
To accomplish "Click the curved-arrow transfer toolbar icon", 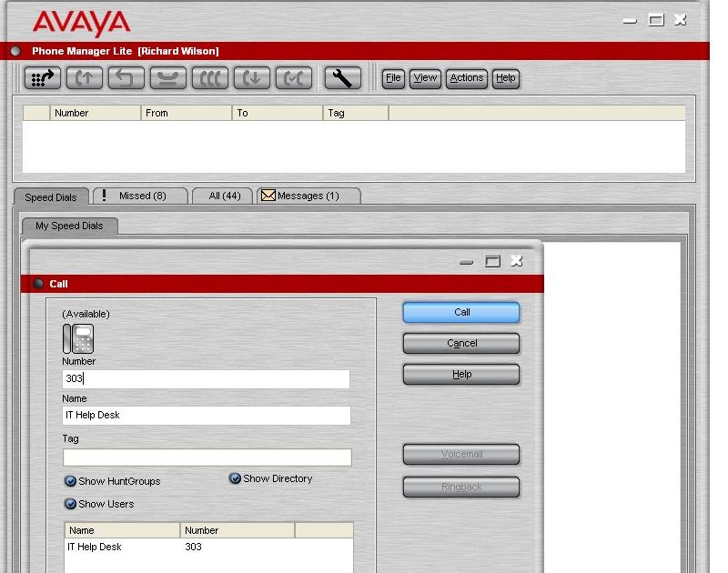I will 126,78.
